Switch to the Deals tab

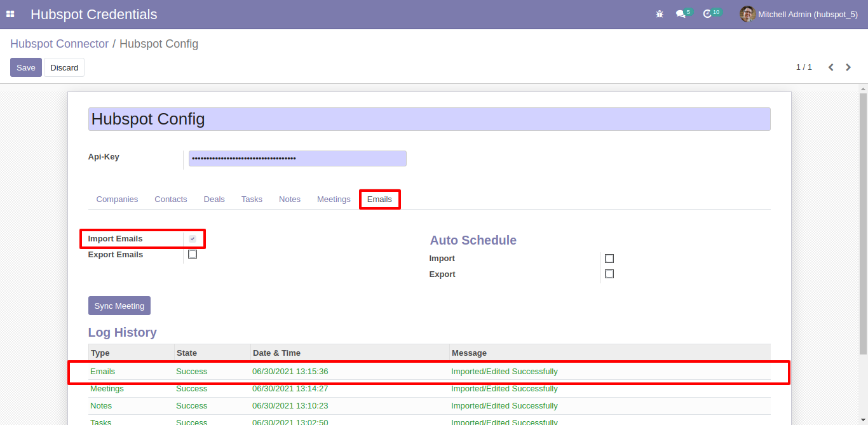[x=214, y=199]
